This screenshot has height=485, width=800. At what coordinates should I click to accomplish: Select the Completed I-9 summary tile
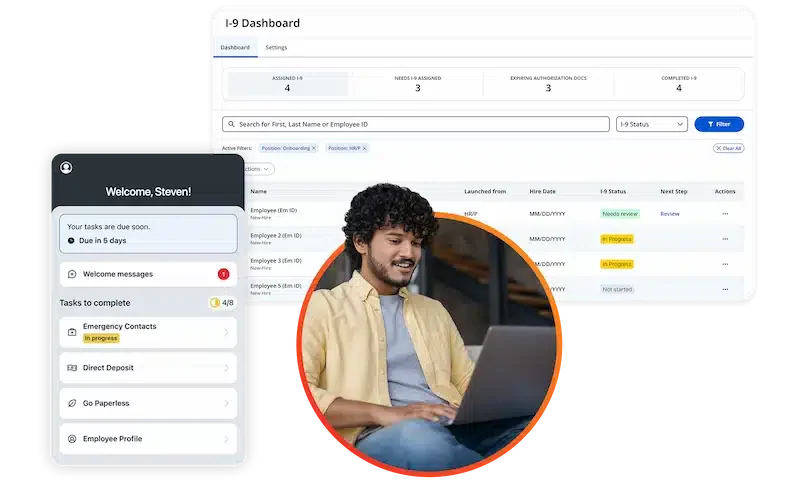tap(679, 84)
